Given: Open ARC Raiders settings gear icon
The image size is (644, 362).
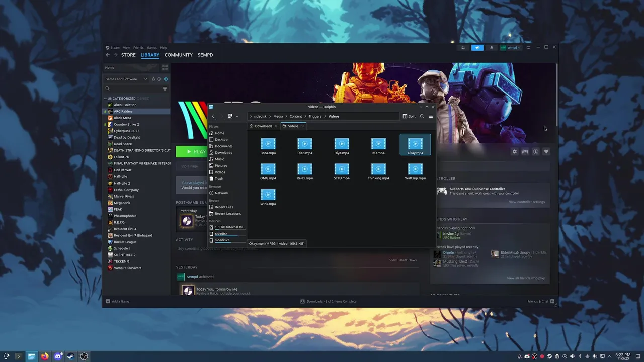Looking at the screenshot, I should [x=514, y=151].
